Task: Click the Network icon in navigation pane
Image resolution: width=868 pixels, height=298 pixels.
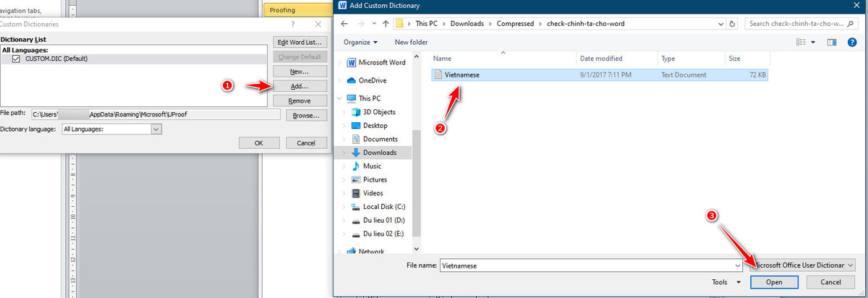Action: click(x=352, y=252)
